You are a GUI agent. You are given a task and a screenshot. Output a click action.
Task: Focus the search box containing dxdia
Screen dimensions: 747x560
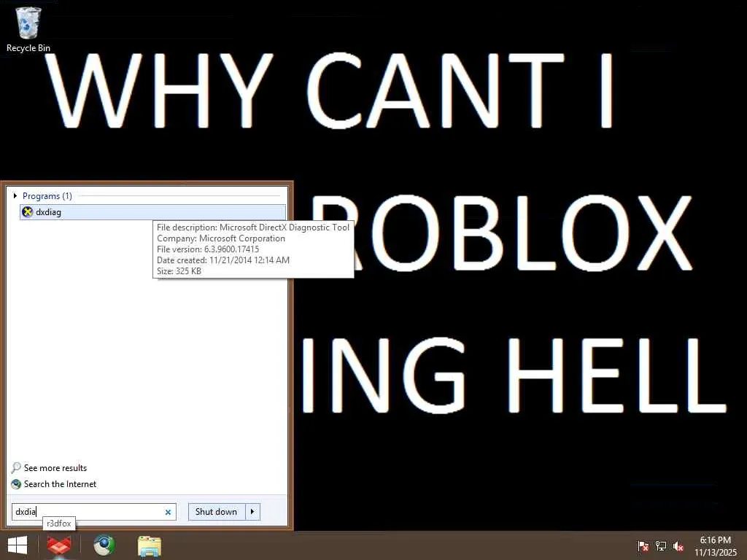point(94,512)
